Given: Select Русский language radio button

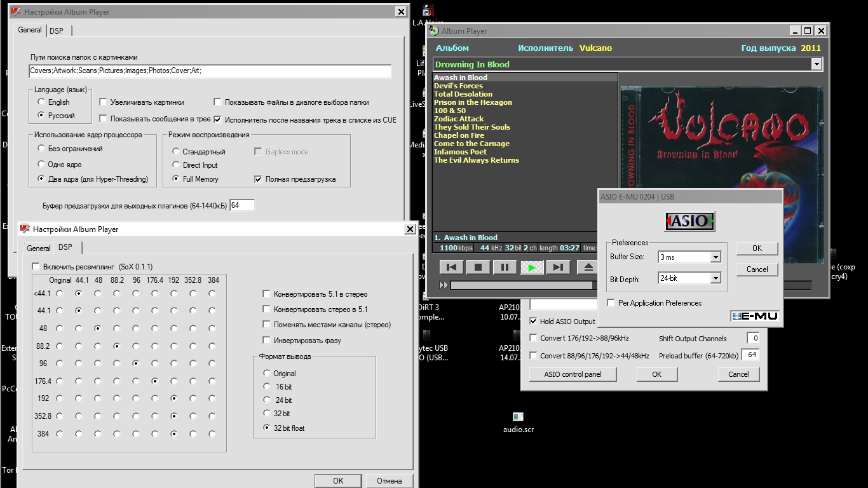Looking at the screenshot, I should tap(41, 116).
